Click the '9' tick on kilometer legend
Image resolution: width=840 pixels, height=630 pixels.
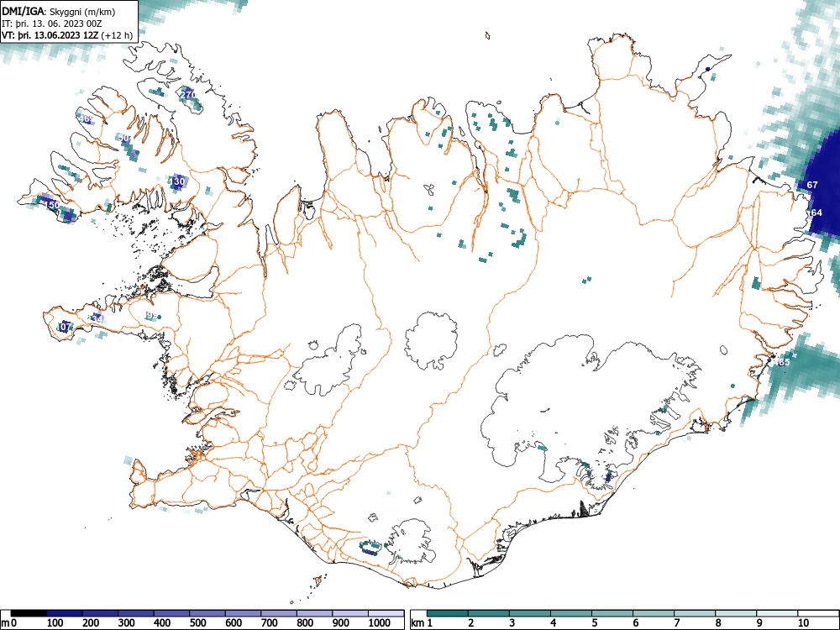759,623
